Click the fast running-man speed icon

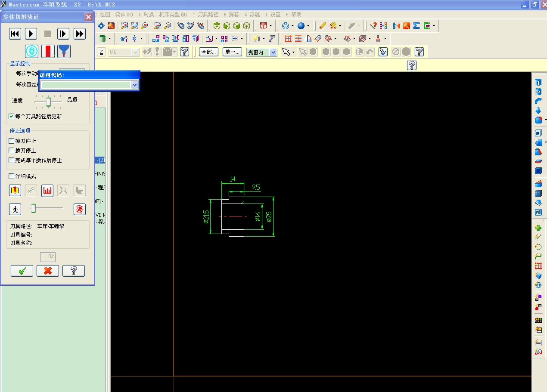pos(79,209)
